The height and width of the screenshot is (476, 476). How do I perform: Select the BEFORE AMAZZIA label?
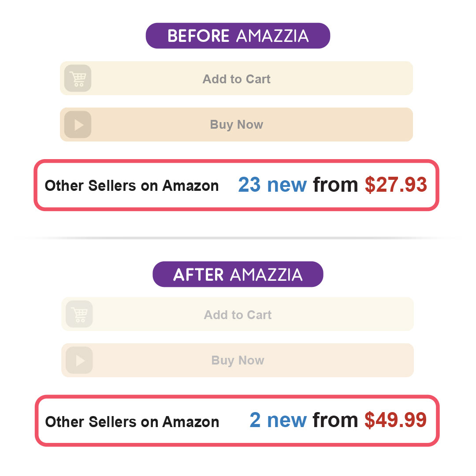click(x=238, y=36)
